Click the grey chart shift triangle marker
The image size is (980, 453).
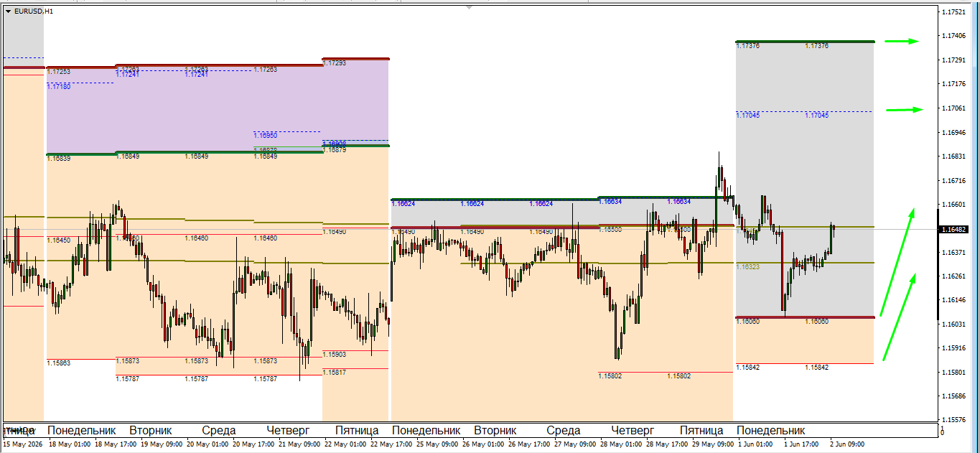(x=469, y=7)
